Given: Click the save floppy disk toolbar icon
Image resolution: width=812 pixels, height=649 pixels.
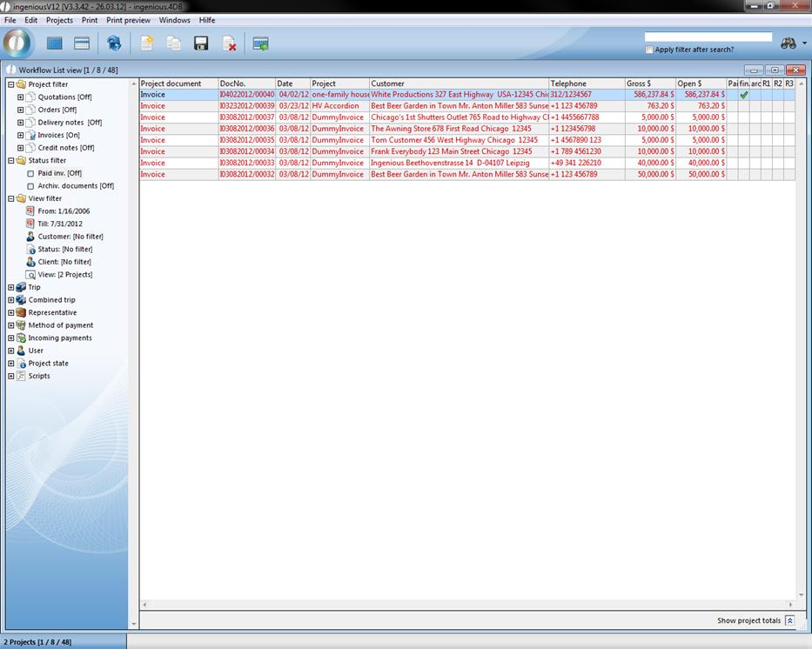Looking at the screenshot, I should (201, 43).
